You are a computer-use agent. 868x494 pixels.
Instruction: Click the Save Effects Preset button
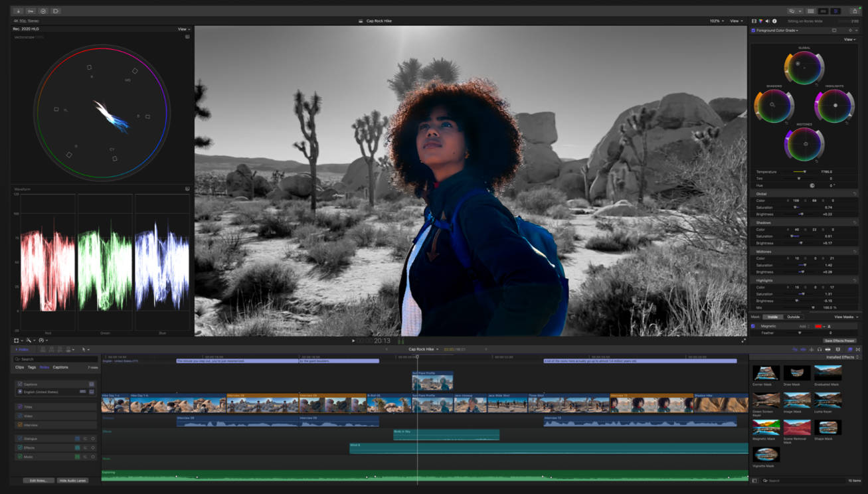839,341
